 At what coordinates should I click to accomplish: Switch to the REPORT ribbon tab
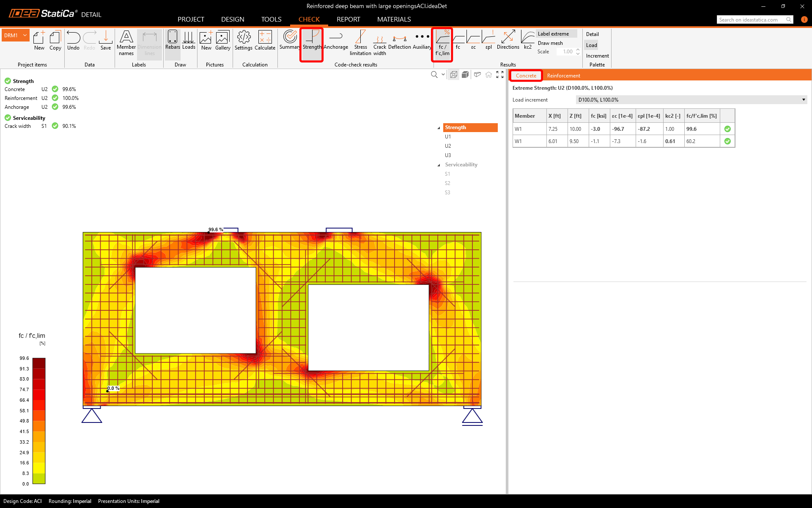348,19
